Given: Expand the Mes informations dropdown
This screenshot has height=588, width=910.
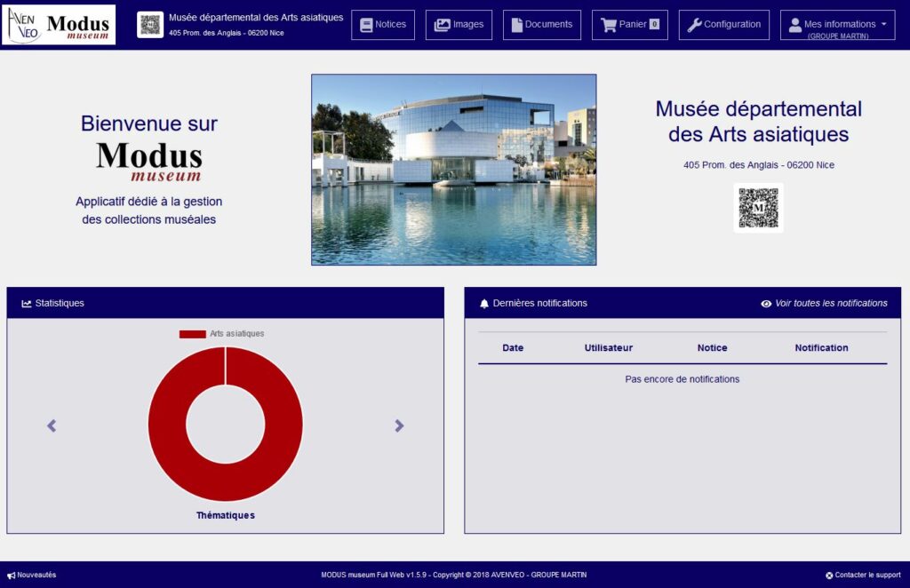Looking at the screenshot, I should [837, 25].
